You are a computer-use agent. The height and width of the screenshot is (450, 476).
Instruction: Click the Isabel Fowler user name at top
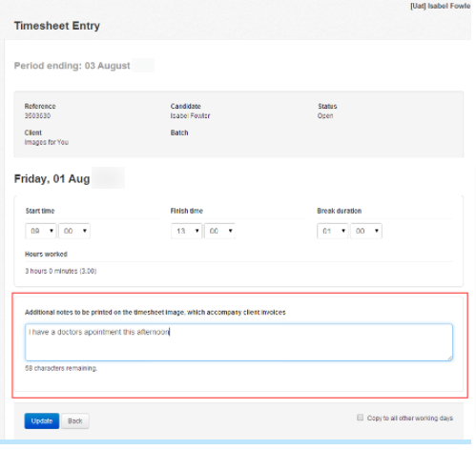click(x=440, y=6)
